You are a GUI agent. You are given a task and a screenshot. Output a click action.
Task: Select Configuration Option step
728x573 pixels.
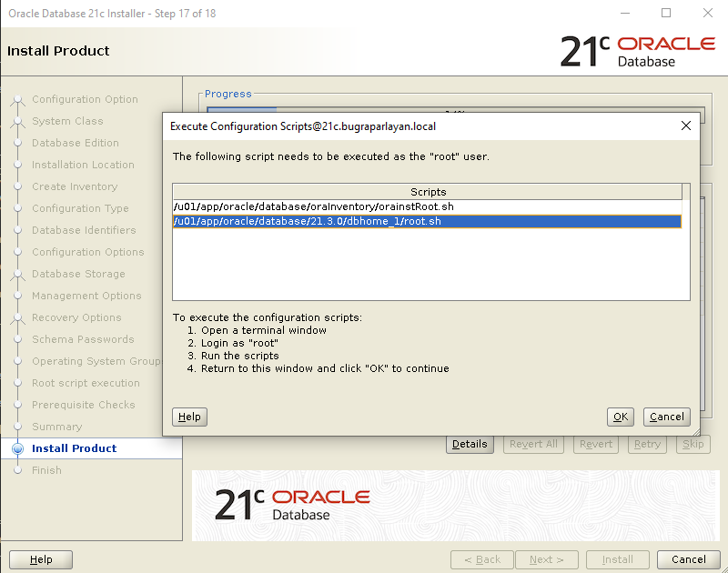[85, 99]
